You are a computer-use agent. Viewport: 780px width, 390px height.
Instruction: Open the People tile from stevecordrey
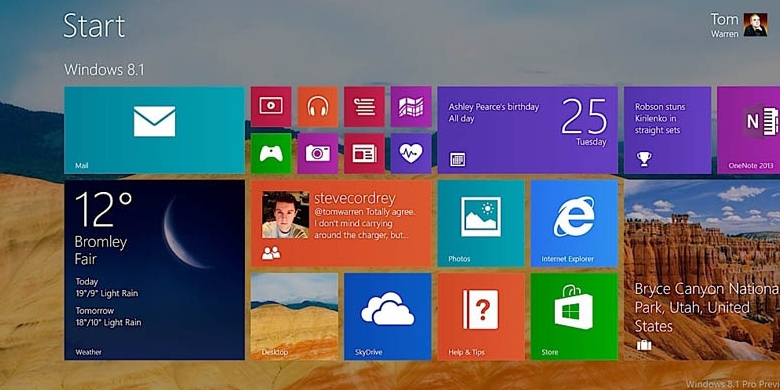click(x=341, y=223)
